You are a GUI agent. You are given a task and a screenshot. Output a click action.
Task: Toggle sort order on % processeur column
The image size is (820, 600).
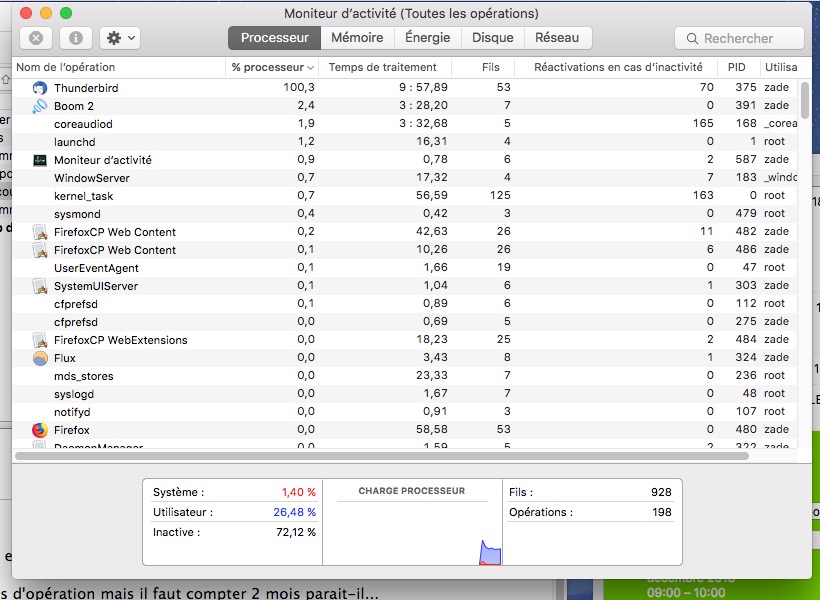point(272,67)
